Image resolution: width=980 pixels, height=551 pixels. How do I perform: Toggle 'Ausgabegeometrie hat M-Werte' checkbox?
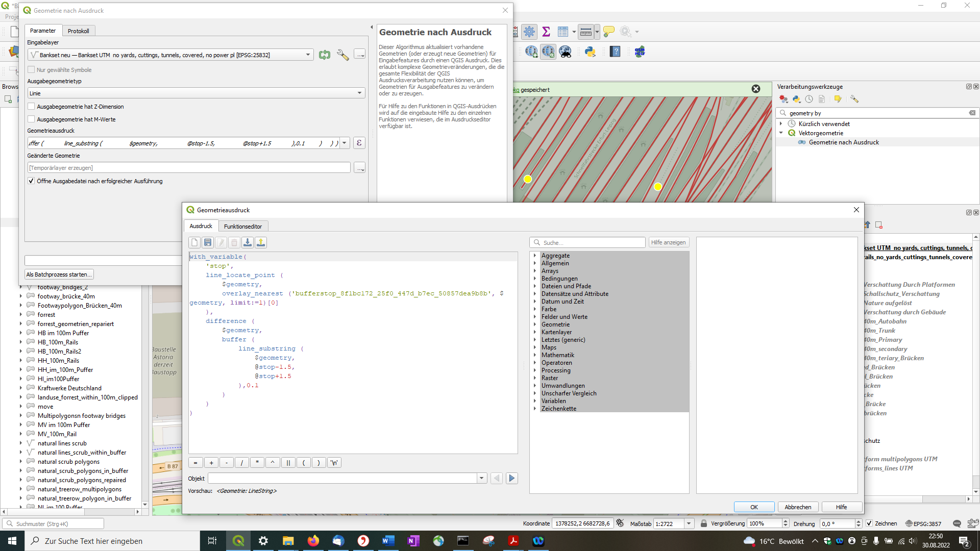pos(32,119)
